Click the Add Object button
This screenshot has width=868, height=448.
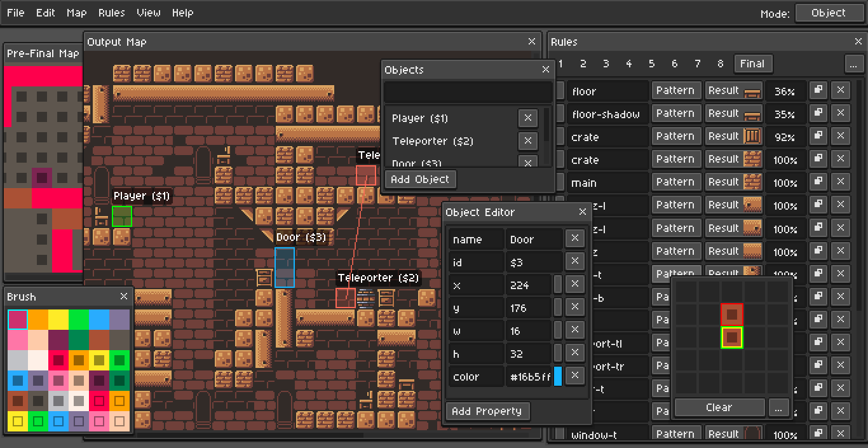(x=420, y=179)
